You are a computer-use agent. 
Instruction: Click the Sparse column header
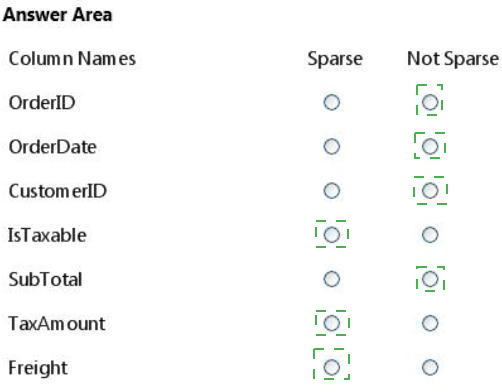(335, 59)
